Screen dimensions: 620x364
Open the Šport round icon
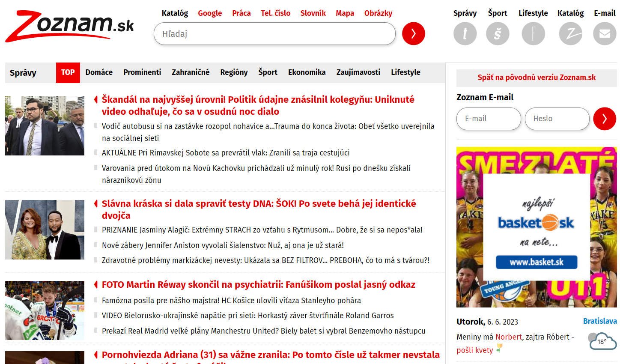point(498,33)
